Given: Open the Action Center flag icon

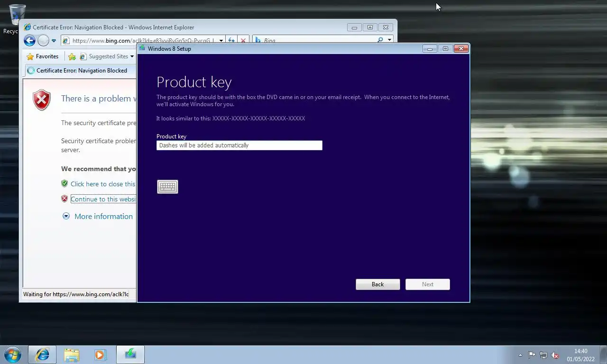Looking at the screenshot, I should click(532, 355).
